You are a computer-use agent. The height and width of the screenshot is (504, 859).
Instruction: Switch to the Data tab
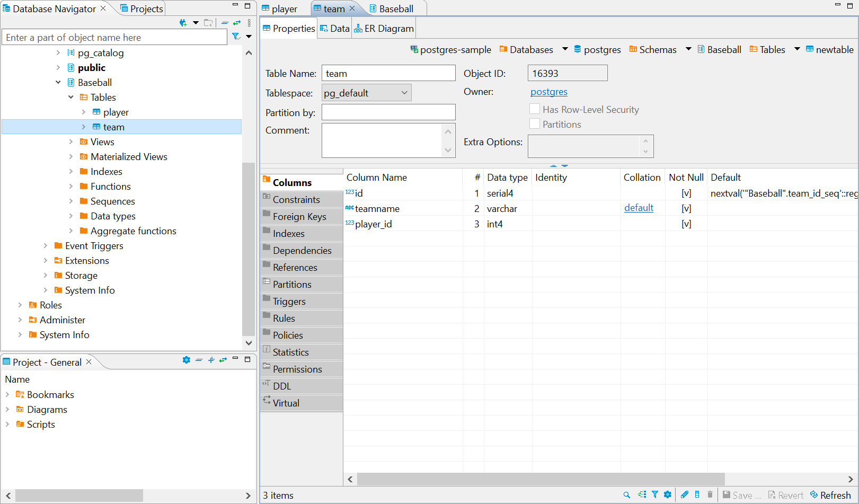pos(334,29)
